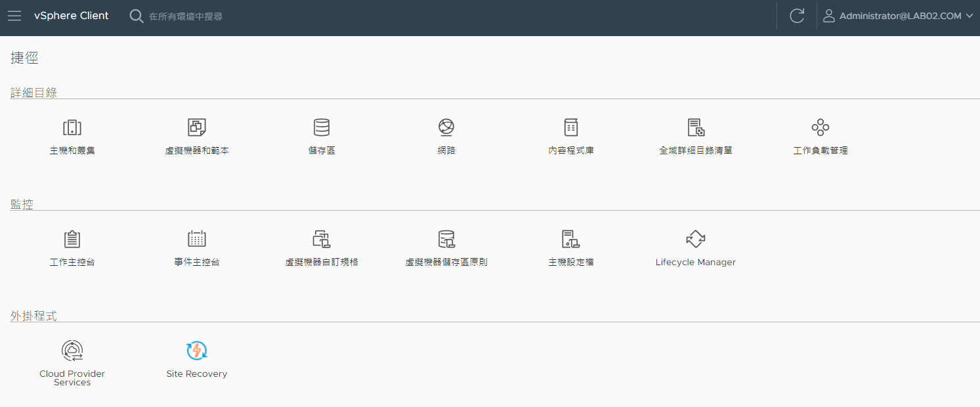Viewport: 980px width, 407px height.
Task: Focus the 在所有環境中搜尋 search field
Action: [x=186, y=16]
